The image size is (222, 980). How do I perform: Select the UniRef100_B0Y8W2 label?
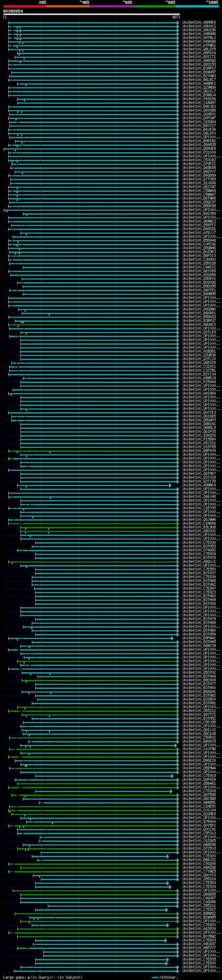[x=199, y=936]
